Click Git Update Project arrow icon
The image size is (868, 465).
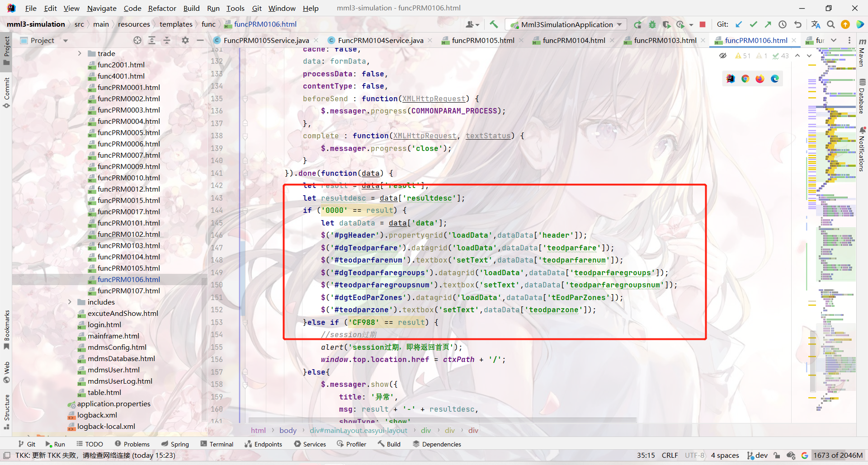739,24
